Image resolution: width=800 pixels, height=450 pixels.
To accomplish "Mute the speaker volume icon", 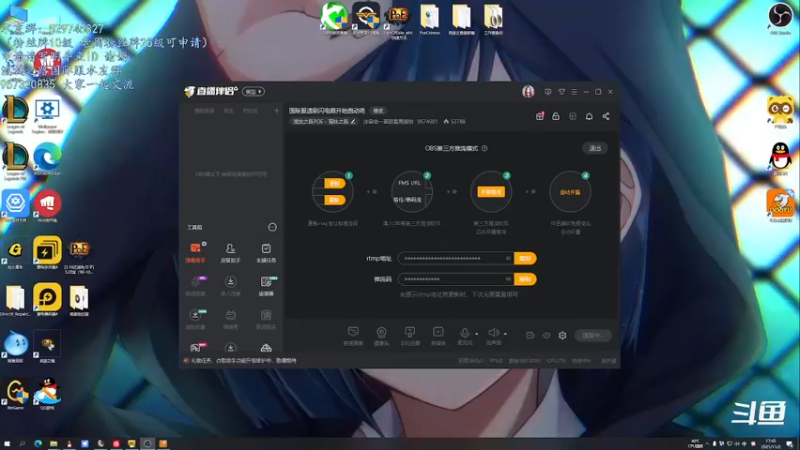I will click(493, 333).
